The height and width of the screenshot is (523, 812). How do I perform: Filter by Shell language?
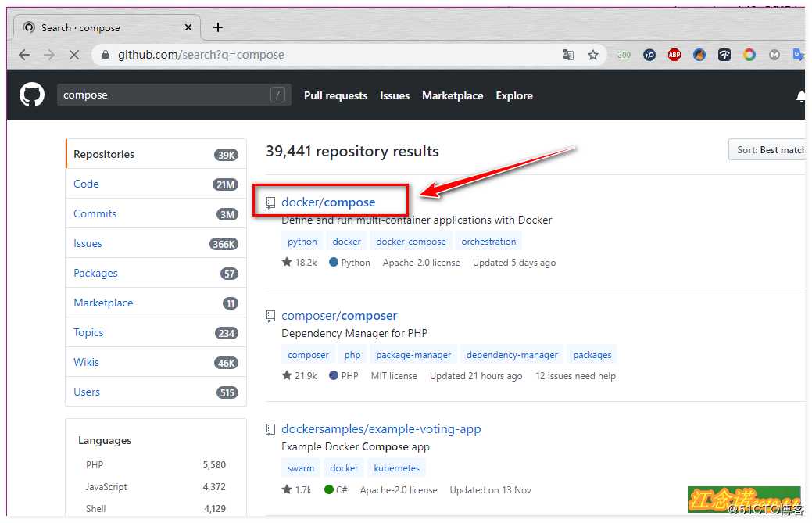tap(156, 508)
